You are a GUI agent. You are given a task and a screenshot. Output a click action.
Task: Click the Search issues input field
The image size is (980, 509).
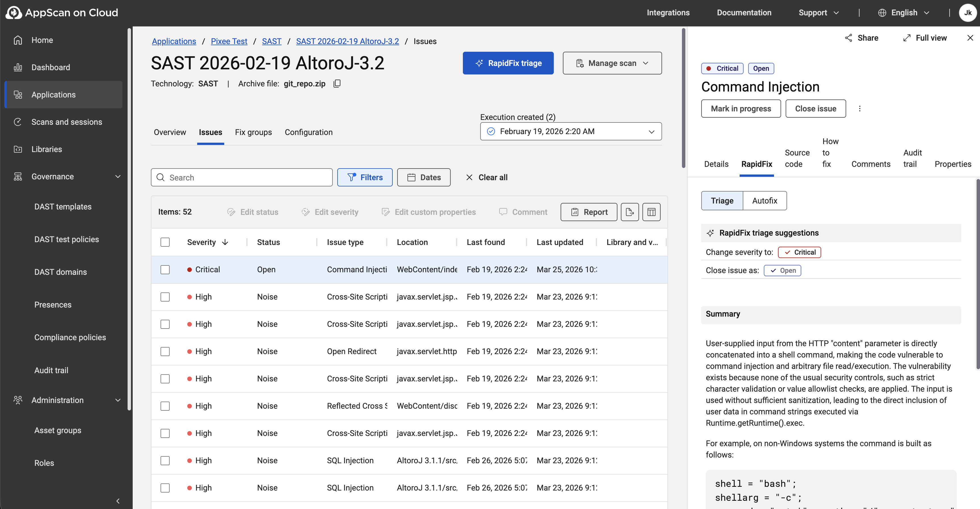click(x=242, y=177)
